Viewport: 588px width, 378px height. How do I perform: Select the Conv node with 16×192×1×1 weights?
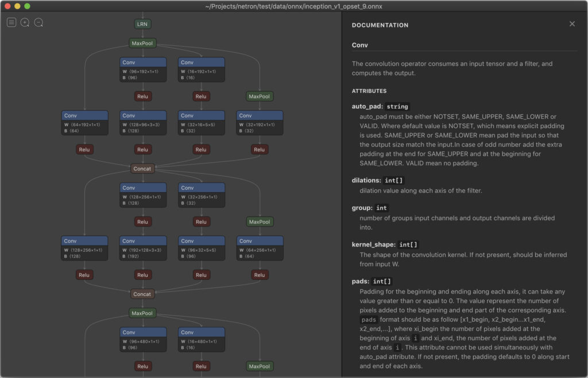[201, 61]
